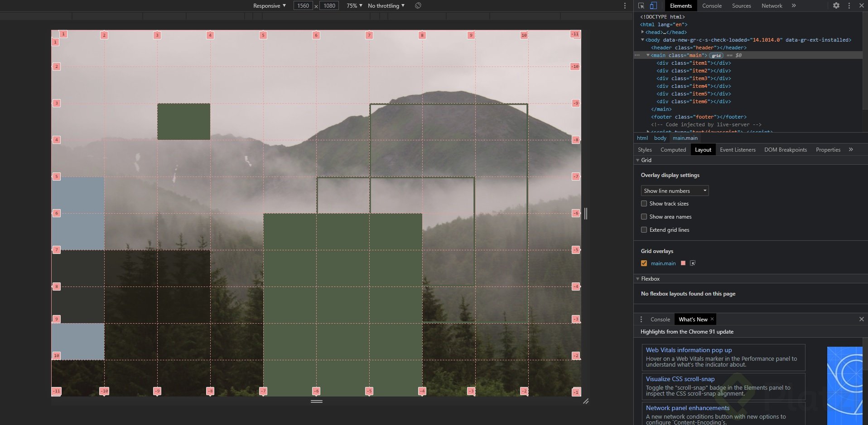868x425 pixels.
Task: Click the body breadcrumb
Action: click(x=660, y=138)
